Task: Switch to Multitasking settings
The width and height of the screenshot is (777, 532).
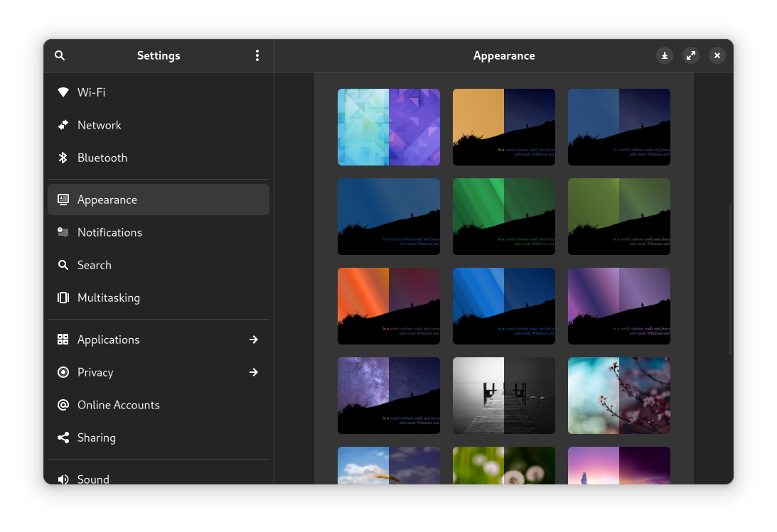Action: [x=159, y=298]
